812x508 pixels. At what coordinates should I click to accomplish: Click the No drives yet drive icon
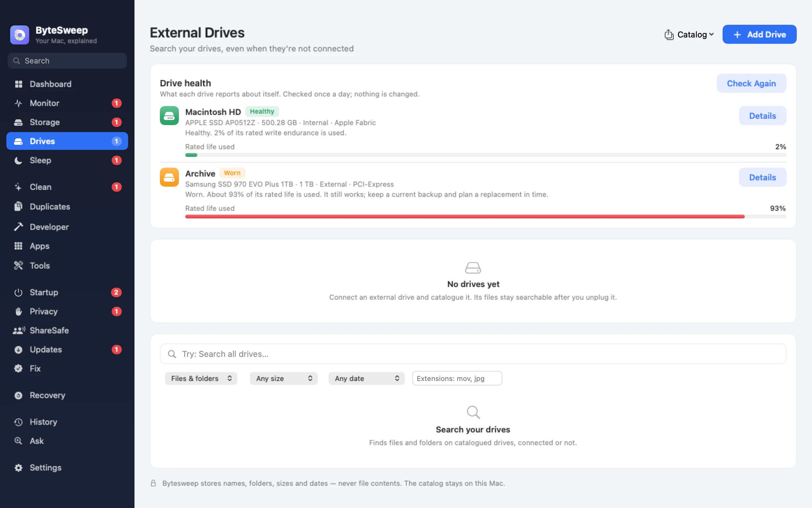point(473,268)
